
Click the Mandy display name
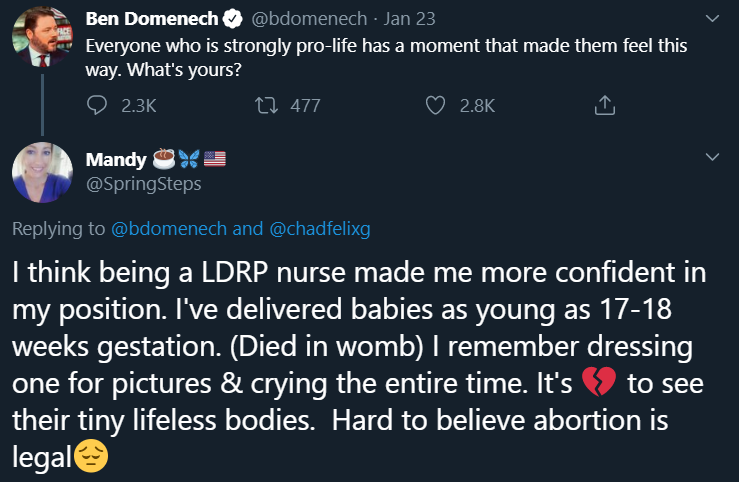[x=116, y=158]
